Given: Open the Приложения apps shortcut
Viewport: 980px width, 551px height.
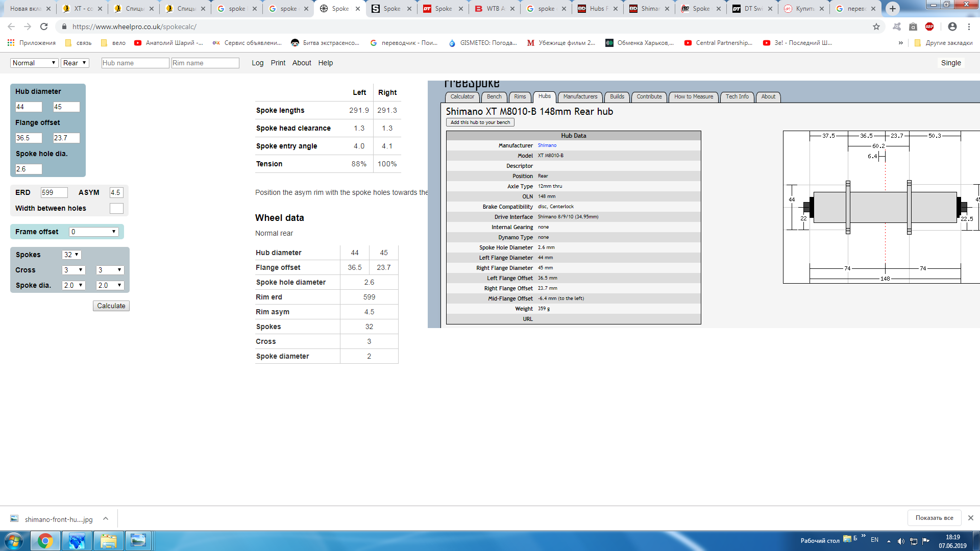Looking at the screenshot, I should (32, 43).
